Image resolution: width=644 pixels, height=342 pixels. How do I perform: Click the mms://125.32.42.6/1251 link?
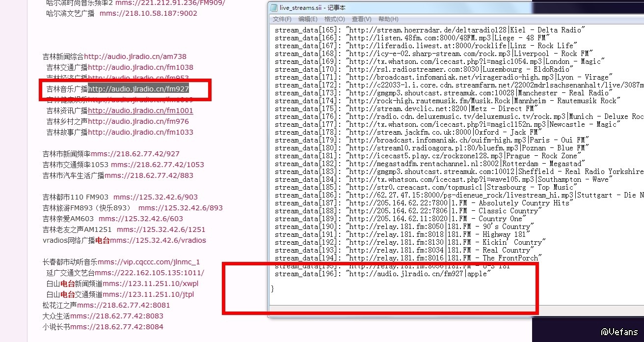pyautogui.click(x=161, y=229)
